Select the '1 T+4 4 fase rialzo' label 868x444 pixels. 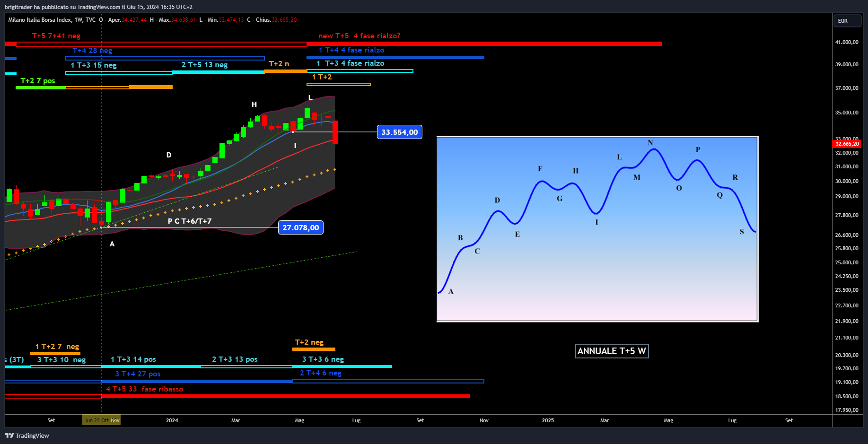click(x=351, y=50)
